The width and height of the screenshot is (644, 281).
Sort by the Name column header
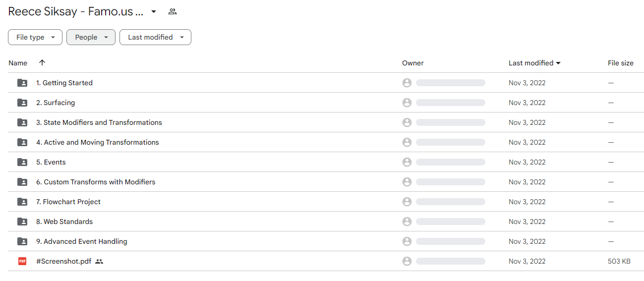pyautogui.click(x=18, y=63)
